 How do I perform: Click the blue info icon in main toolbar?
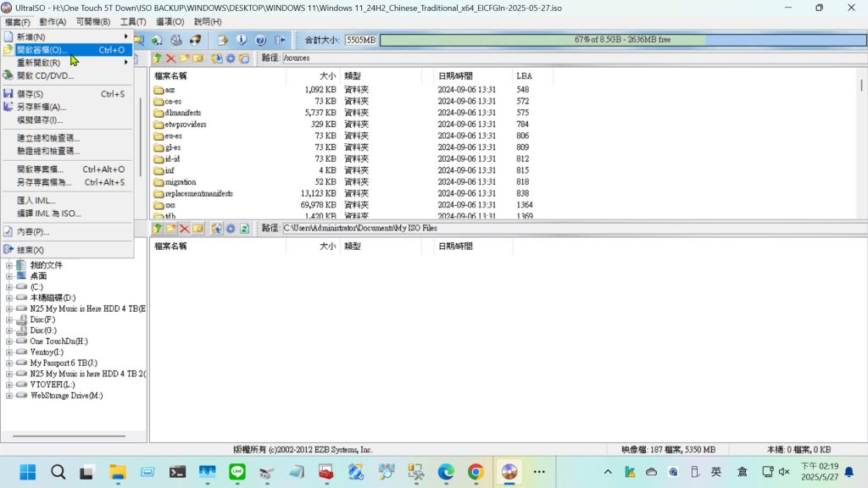(x=242, y=40)
